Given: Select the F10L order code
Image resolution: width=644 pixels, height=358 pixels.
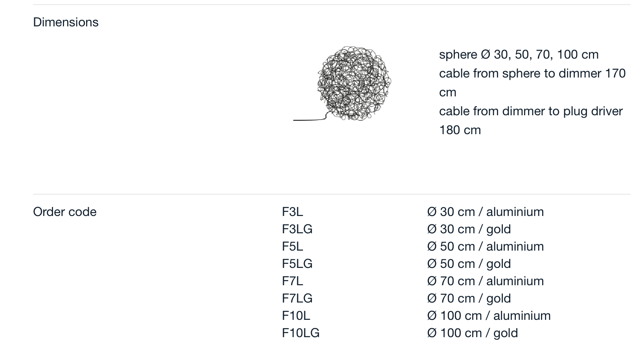Looking at the screenshot, I should click(x=296, y=316).
